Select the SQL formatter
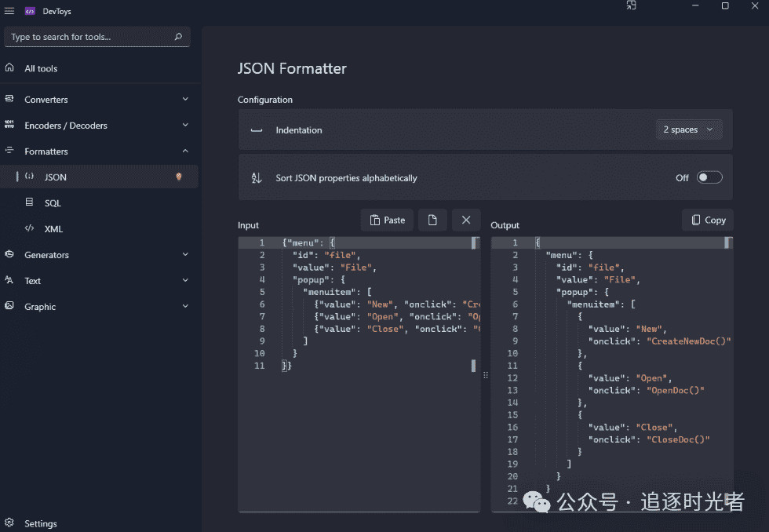The image size is (769, 532). tap(53, 203)
